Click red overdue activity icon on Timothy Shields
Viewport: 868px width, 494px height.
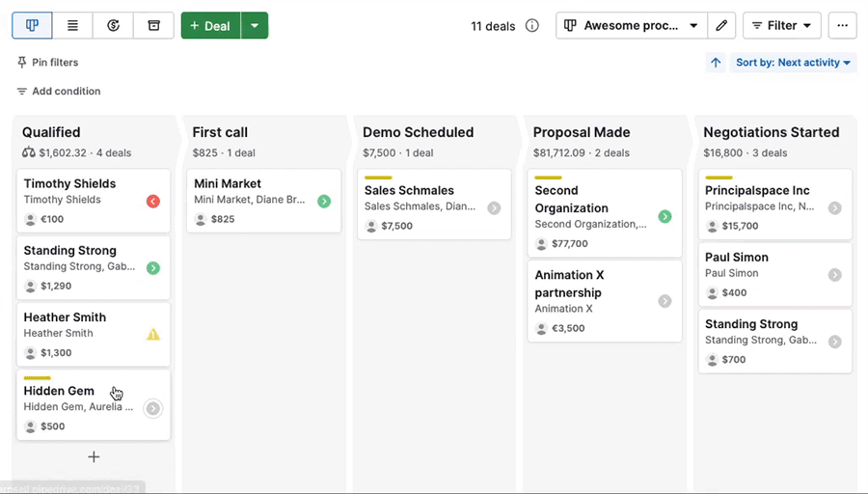point(152,202)
